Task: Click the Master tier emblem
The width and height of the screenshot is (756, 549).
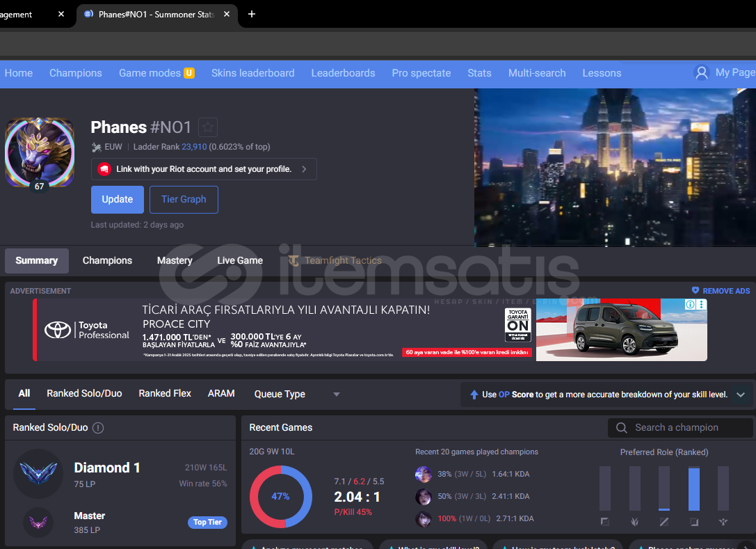Action: click(38, 522)
